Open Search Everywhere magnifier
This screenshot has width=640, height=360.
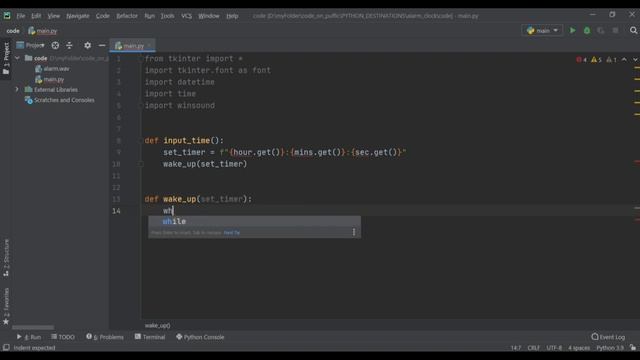(633, 31)
